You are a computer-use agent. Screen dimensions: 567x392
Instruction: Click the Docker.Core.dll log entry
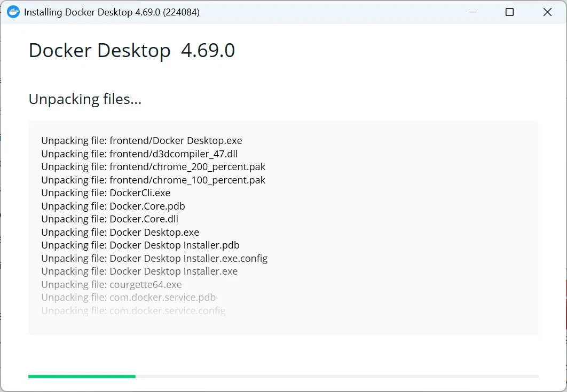[110, 219]
